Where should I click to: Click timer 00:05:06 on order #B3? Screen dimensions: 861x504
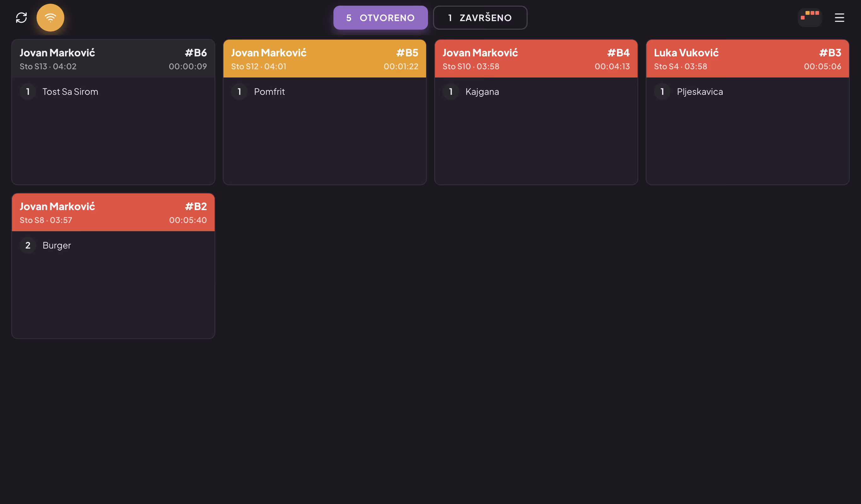(x=822, y=66)
